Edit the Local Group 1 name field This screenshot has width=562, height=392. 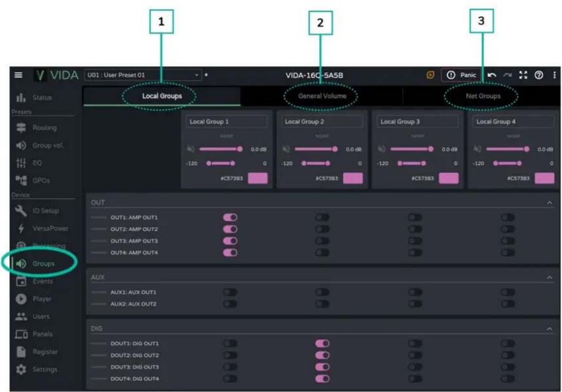tap(227, 122)
